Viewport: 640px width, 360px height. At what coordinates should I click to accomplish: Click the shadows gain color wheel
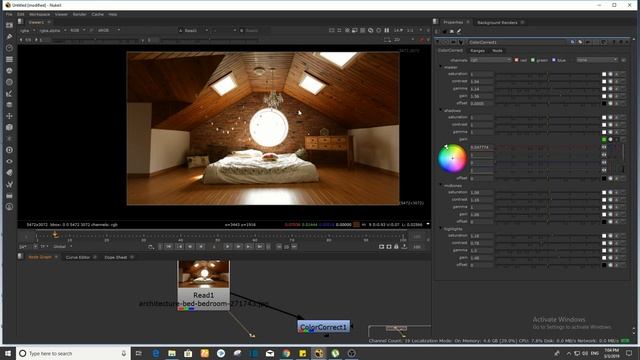[452, 158]
